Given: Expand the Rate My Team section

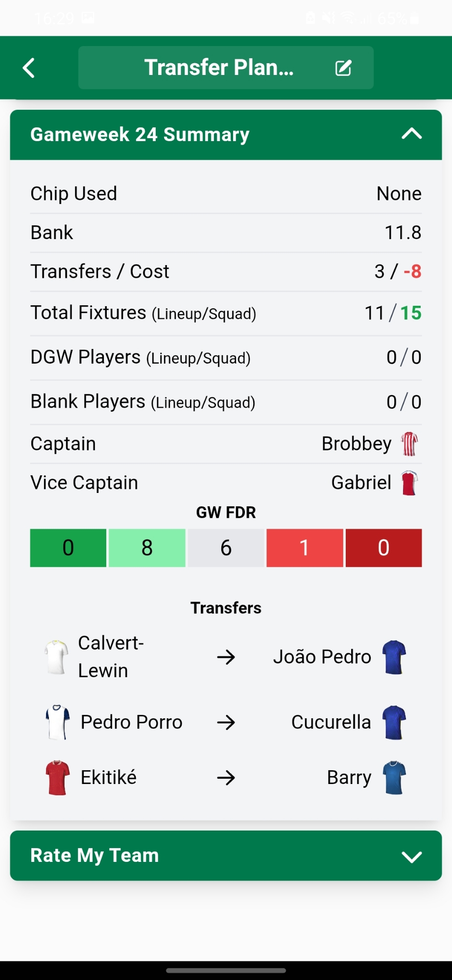Looking at the screenshot, I should pyautogui.click(x=411, y=856).
